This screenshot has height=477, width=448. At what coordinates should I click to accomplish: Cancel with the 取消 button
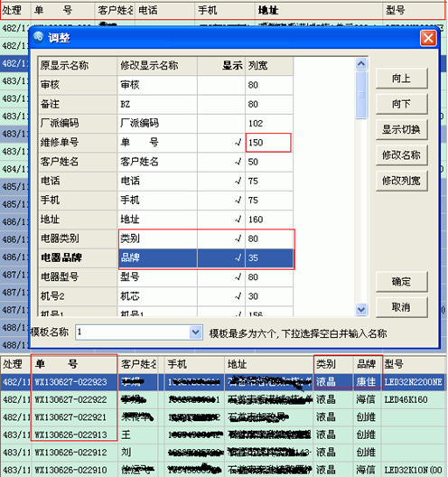pos(401,307)
